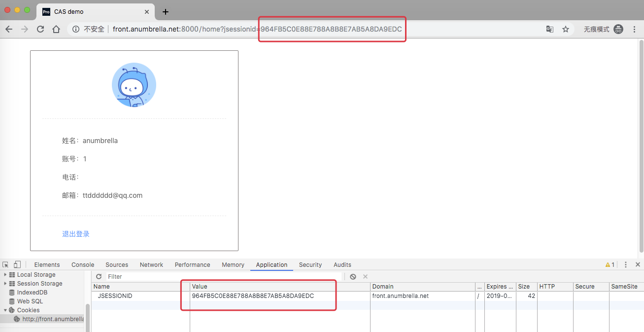Expand the Session Storage tree item
The image size is (644, 332).
click(5, 283)
